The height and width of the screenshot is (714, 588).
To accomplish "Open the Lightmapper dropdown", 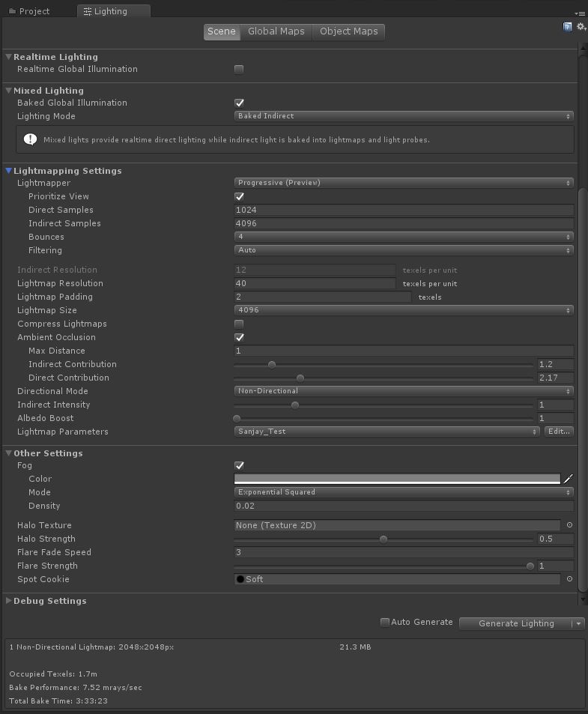I will click(x=403, y=182).
